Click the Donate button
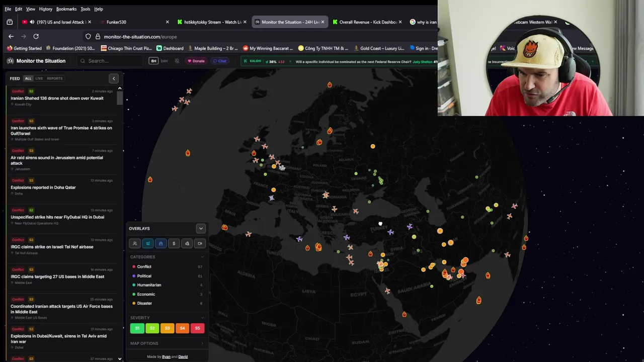 [196, 61]
